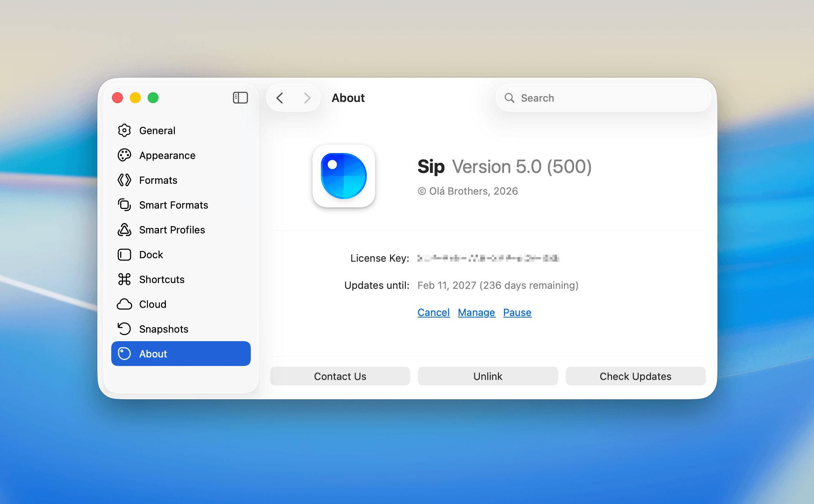Click the "About" title in the toolbar
The height and width of the screenshot is (504, 814).
pos(348,98)
